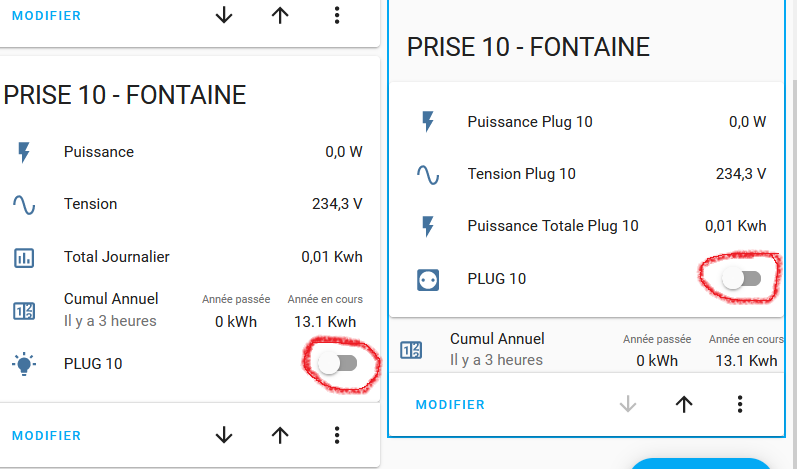Click the flash icon next to Puissance
797x469 pixels.
click(24, 152)
